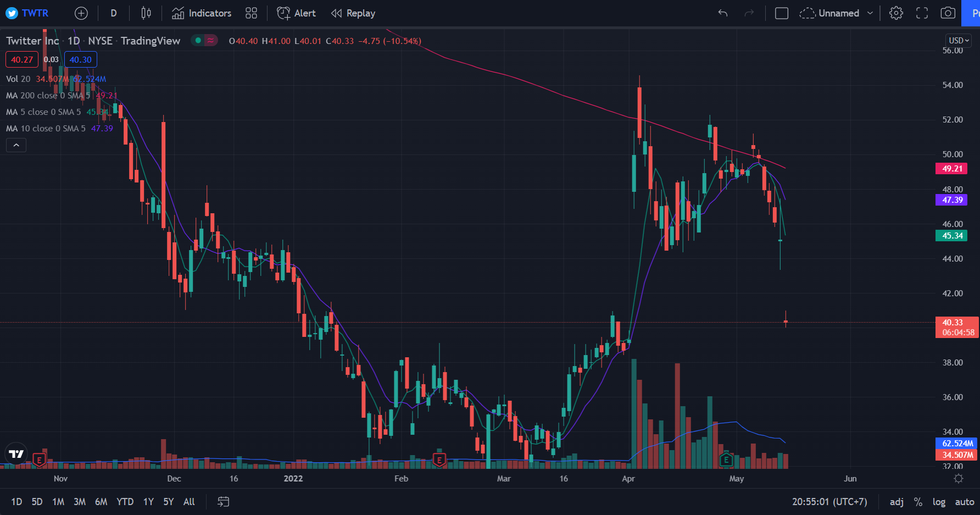980x515 pixels.
Task: Select the Vol 20 indicator legend
Action: coord(18,79)
